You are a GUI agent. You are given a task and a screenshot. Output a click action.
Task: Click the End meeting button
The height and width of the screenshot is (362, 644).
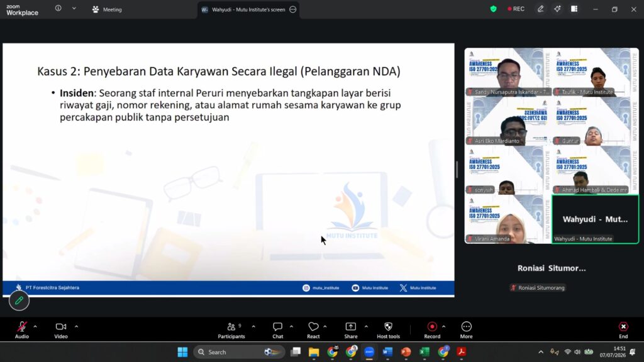pos(623,330)
